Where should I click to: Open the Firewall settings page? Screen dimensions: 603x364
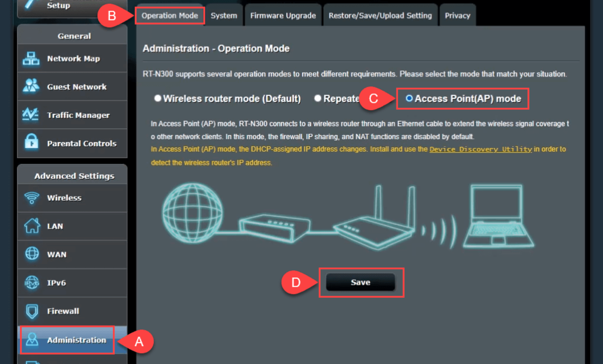click(x=72, y=311)
